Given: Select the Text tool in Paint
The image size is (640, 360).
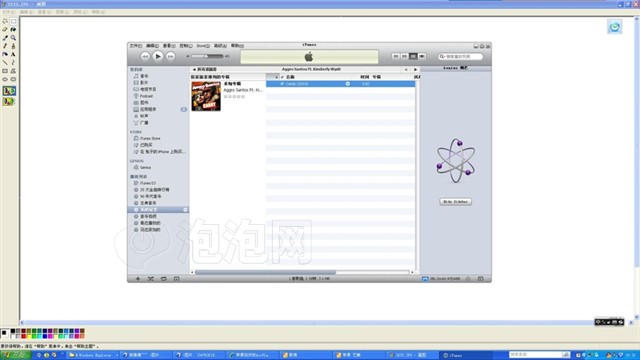Looking at the screenshot, I should pos(13,54).
